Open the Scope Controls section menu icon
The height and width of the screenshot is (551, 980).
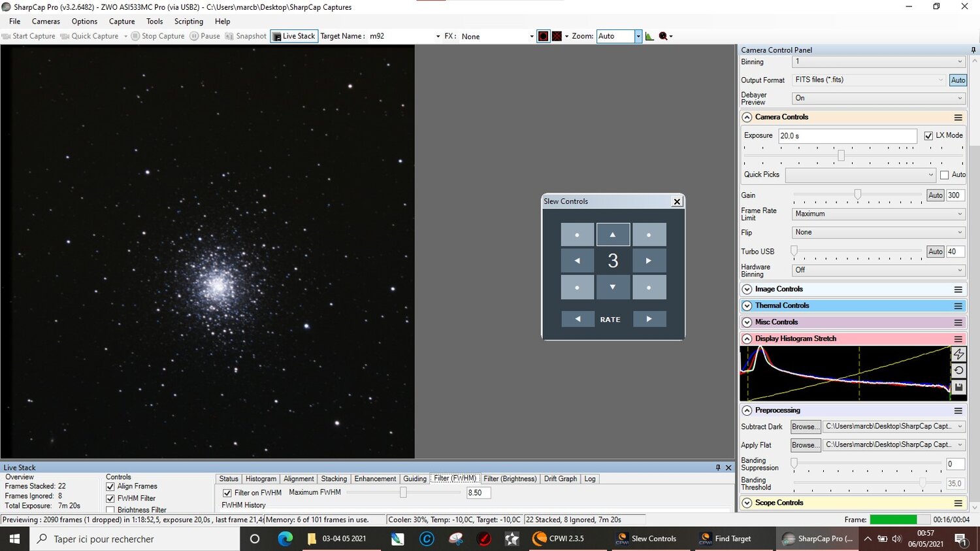coord(958,503)
